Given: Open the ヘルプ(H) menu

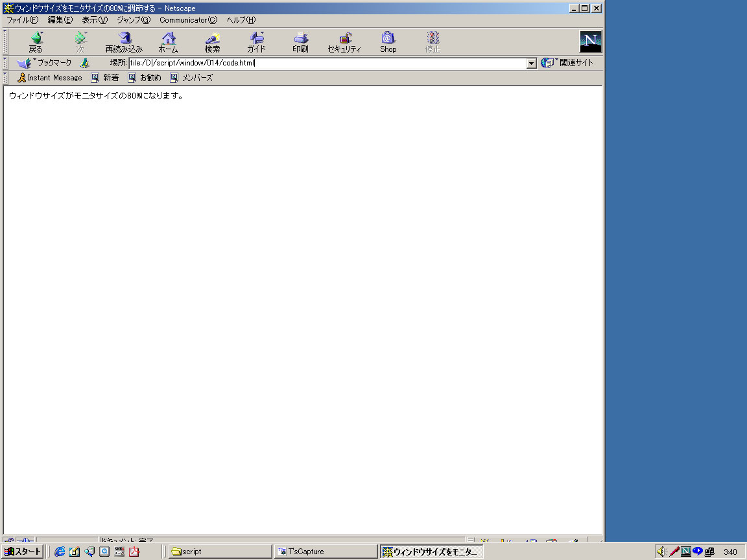Looking at the screenshot, I should point(241,20).
